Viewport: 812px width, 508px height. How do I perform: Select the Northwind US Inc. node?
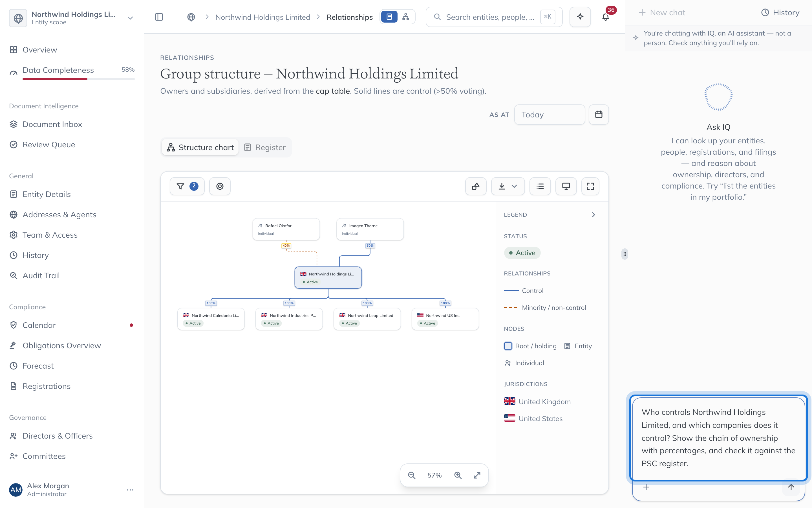(x=445, y=319)
